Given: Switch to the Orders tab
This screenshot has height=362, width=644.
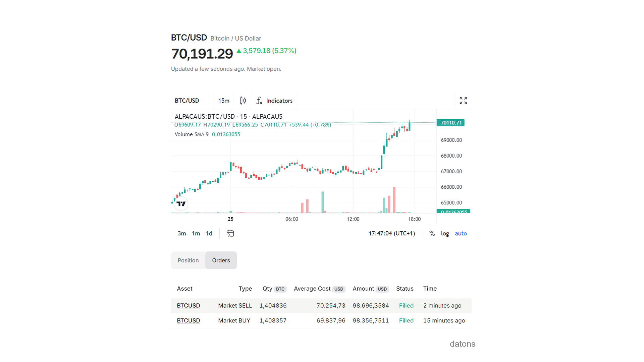Looking at the screenshot, I should point(221,260).
